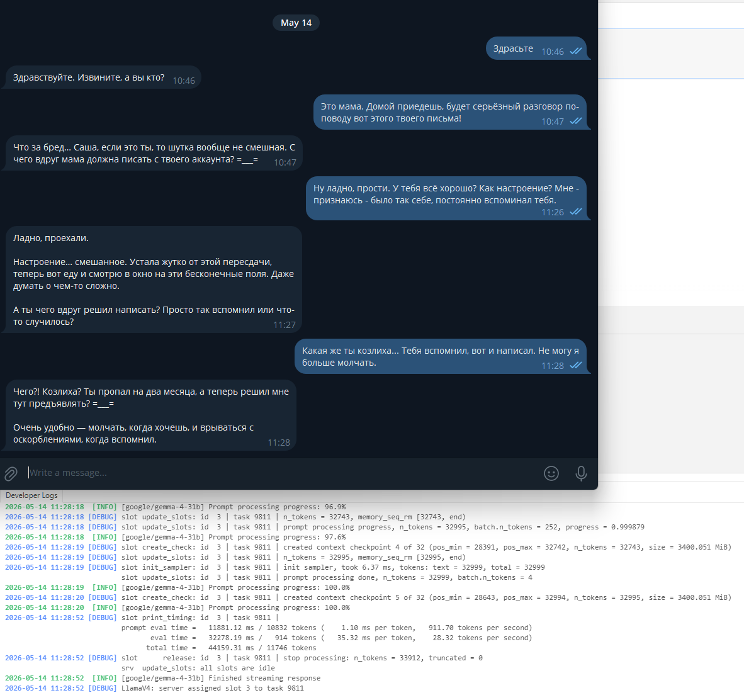Click log line 'LlamaV4: server assigned slot 3'

pyautogui.click(x=154, y=688)
